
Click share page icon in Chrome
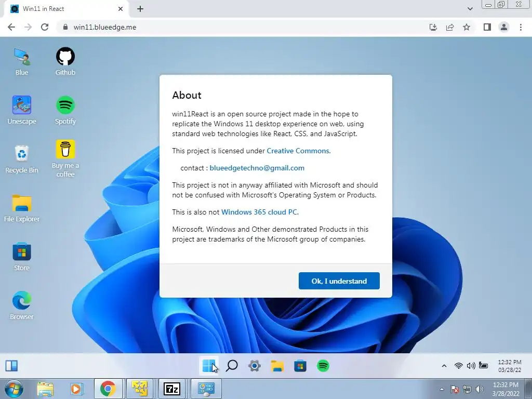click(x=450, y=27)
